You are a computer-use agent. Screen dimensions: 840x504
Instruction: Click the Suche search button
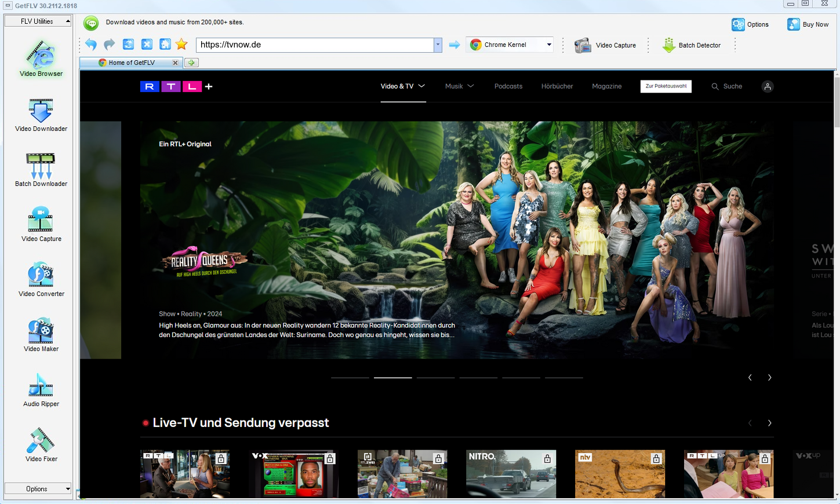click(727, 86)
